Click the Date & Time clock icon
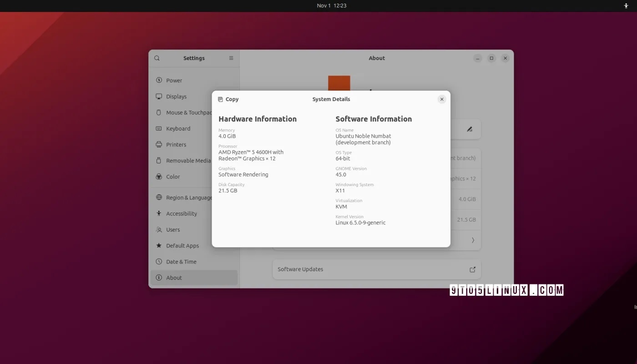The width and height of the screenshot is (637, 364). [159, 262]
